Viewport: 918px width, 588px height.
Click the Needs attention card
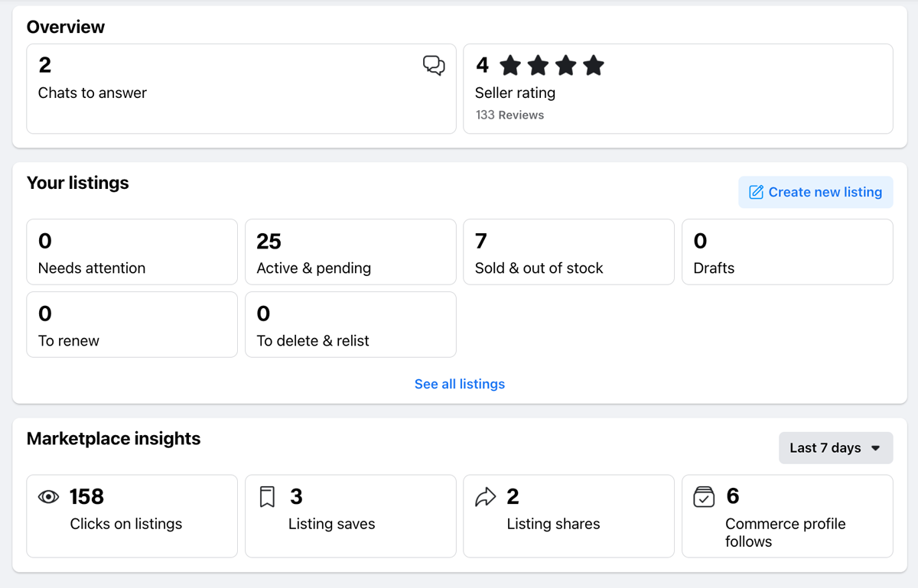132,252
